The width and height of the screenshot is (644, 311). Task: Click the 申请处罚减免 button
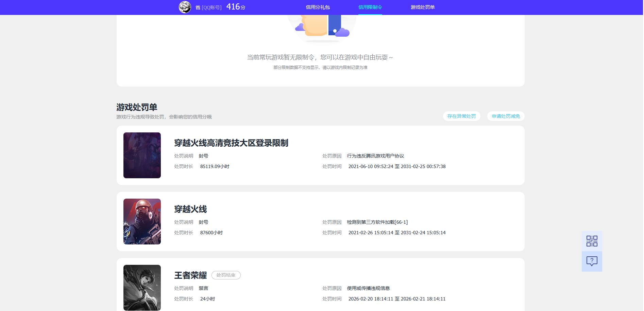point(506,116)
